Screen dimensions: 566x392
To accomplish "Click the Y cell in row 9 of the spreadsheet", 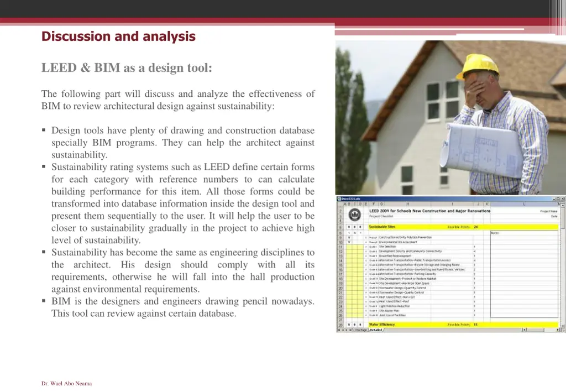I will (x=349, y=238).
